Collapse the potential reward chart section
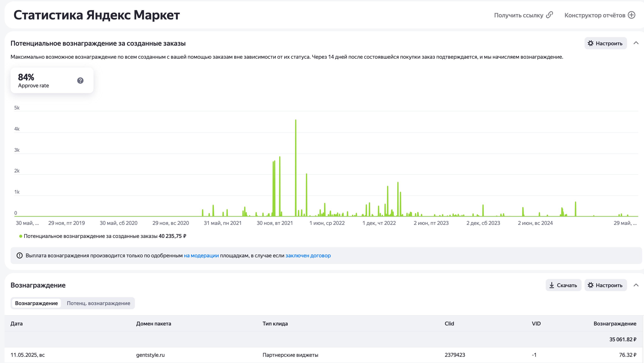 point(636,43)
